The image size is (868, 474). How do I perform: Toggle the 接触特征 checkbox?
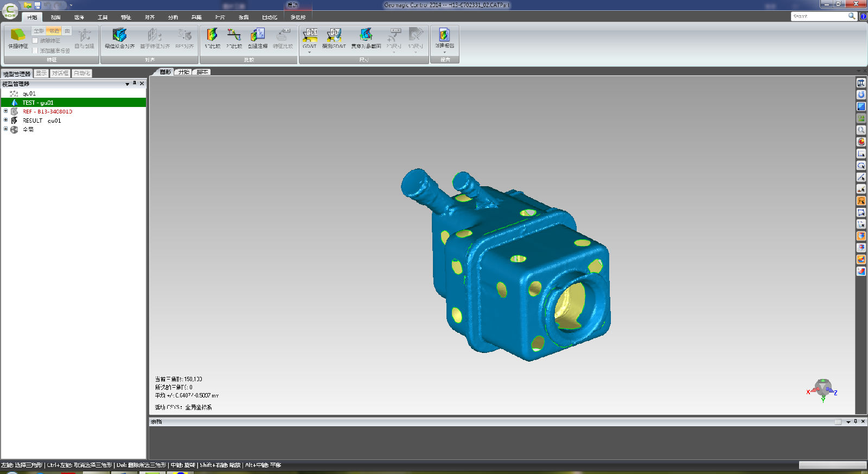click(x=35, y=41)
